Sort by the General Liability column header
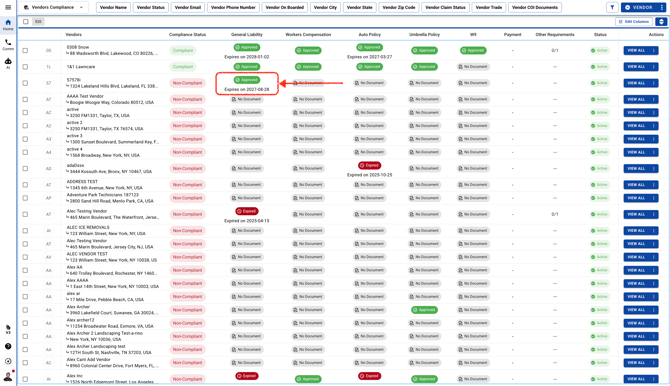Viewport: 670px width, 386px height. 247,35
